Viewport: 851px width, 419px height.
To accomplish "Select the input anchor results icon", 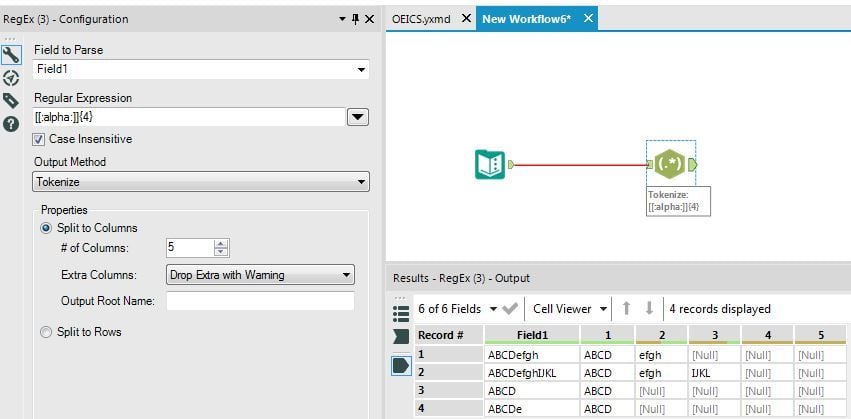I will coord(401,337).
